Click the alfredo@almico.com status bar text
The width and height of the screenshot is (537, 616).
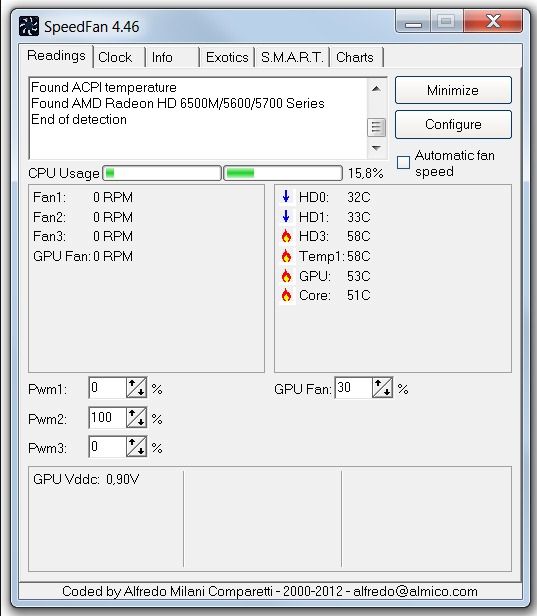[x=415, y=591]
